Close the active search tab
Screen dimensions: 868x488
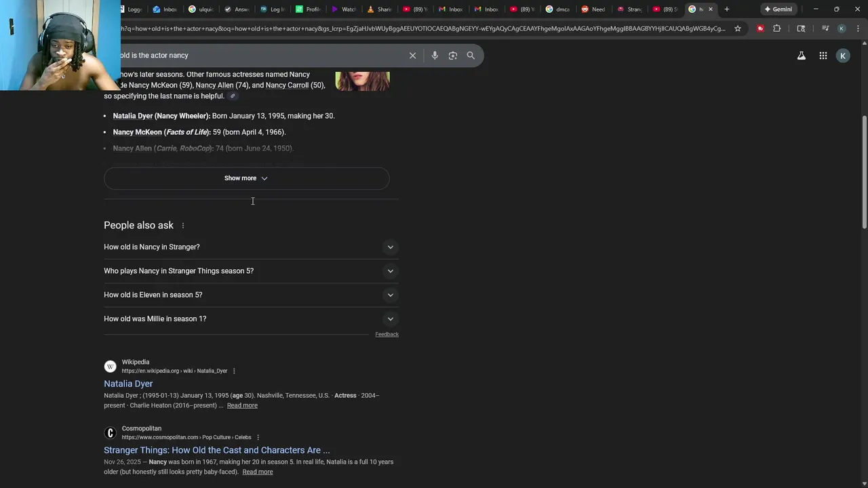(711, 9)
